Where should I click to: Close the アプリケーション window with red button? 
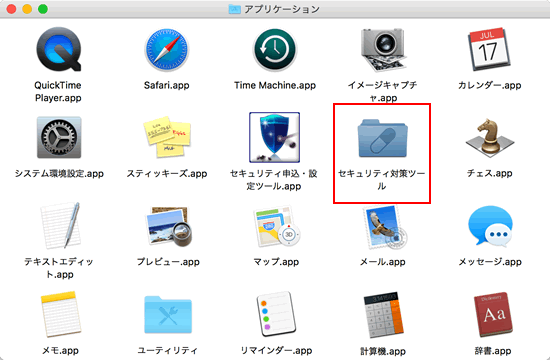point(12,9)
